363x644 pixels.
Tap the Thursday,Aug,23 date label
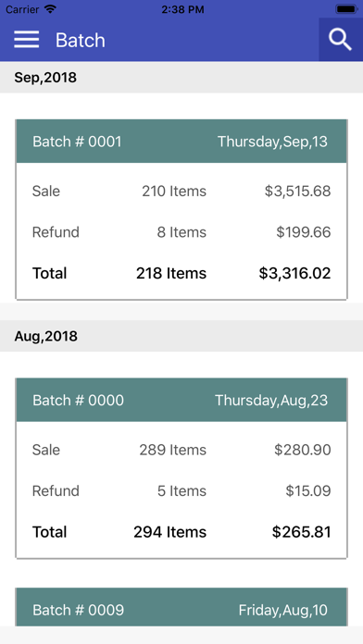(x=271, y=401)
